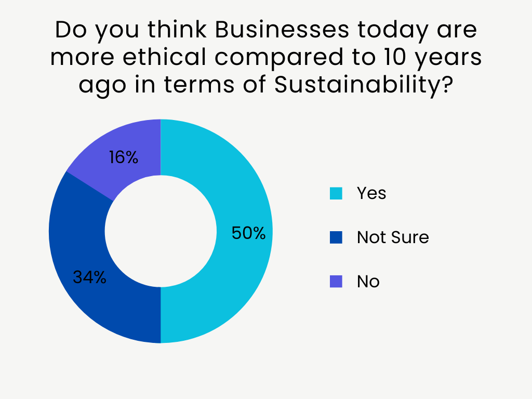Click the 16% data label
Image resolution: width=532 pixels, height=399 pixels.
(x=124, y=157)
